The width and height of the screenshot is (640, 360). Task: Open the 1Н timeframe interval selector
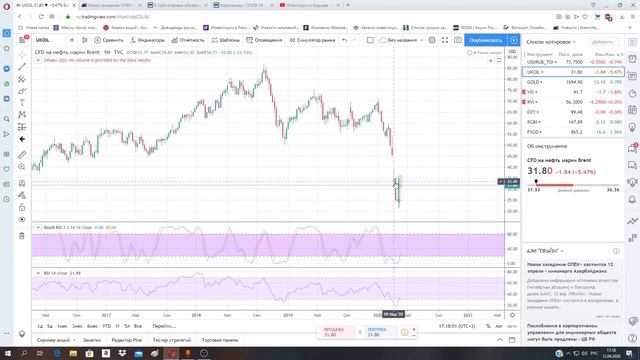coord(71,40)
